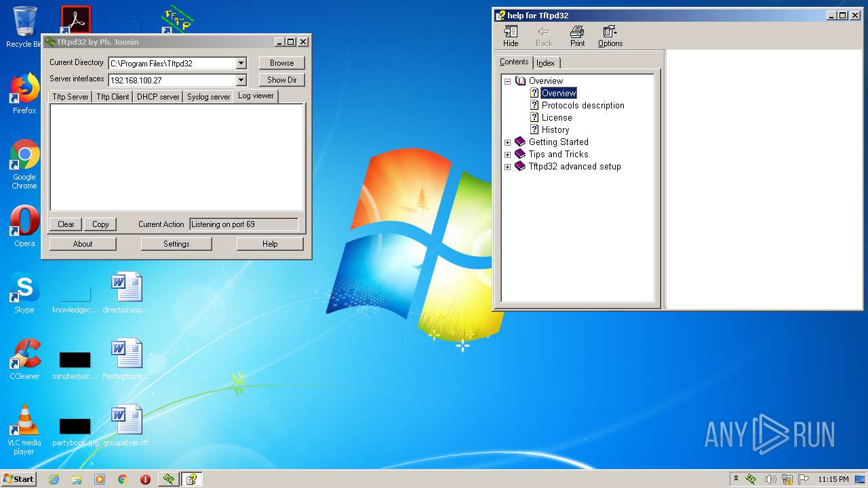Viewport: 868px width, 488px height.
Task: Open Opera desktop shortcut
Action: pos(24,226)
